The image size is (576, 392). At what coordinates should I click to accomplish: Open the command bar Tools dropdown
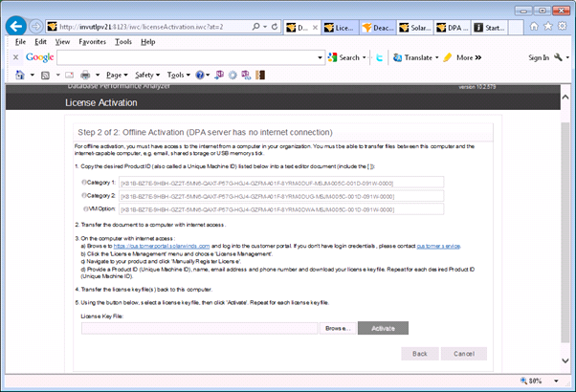coord(179,75)
